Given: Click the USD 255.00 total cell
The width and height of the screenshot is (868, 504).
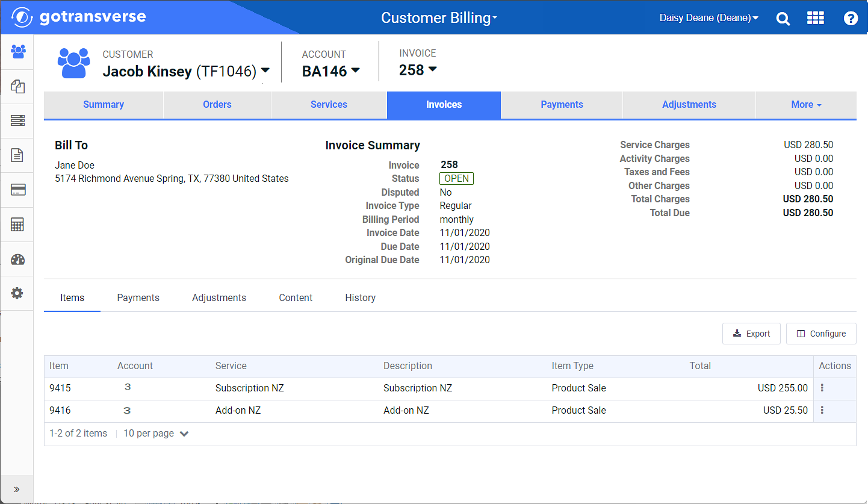Looking at the screenshot, I should [783, 388].
